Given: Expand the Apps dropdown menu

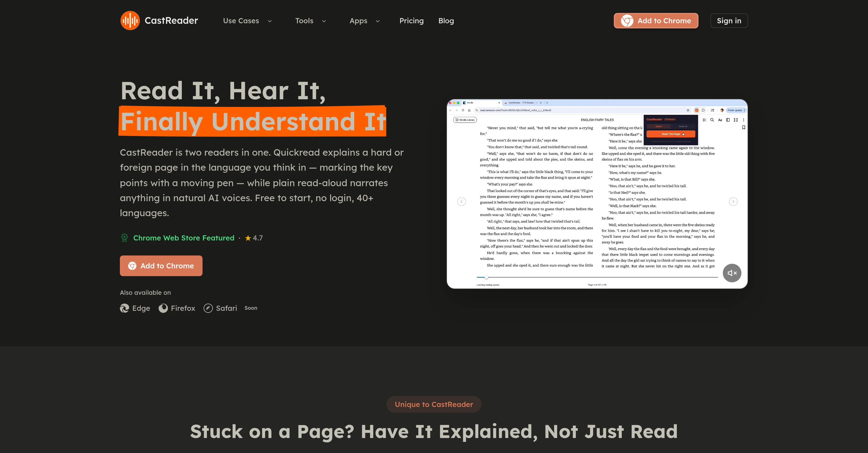Looking at the screenshot, I should click(365, 21).
